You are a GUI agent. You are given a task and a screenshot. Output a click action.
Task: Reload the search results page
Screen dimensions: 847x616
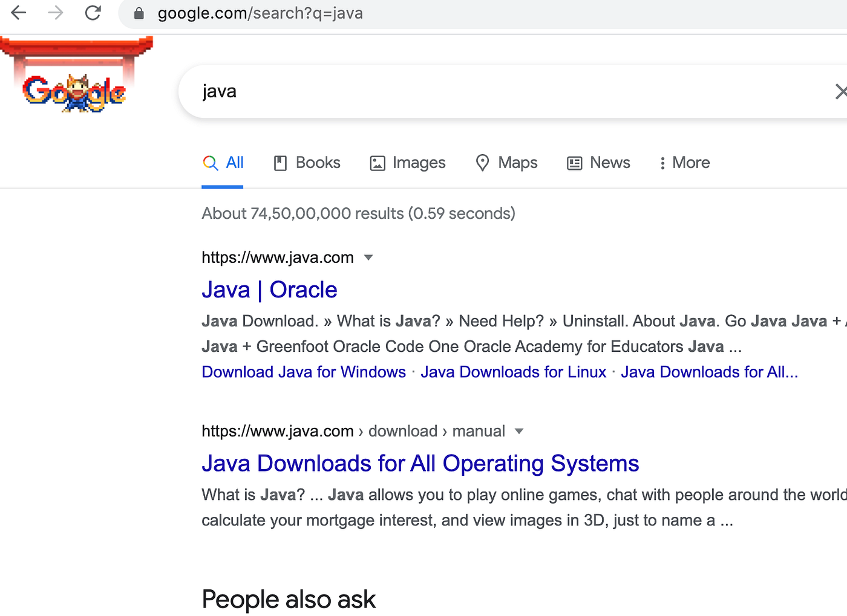click(93, 13)
